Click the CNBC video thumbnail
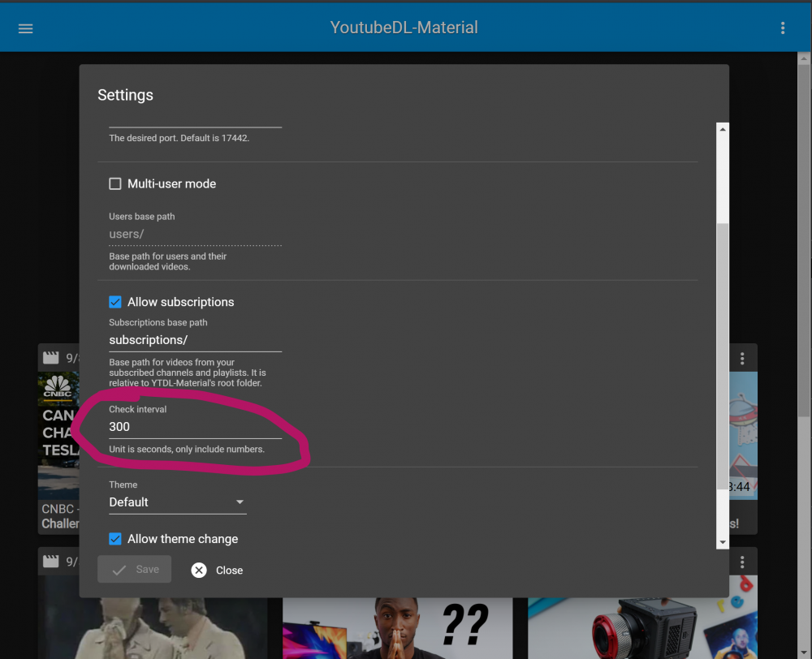Viewport: 812px width, 659px height. pos(58,435)
